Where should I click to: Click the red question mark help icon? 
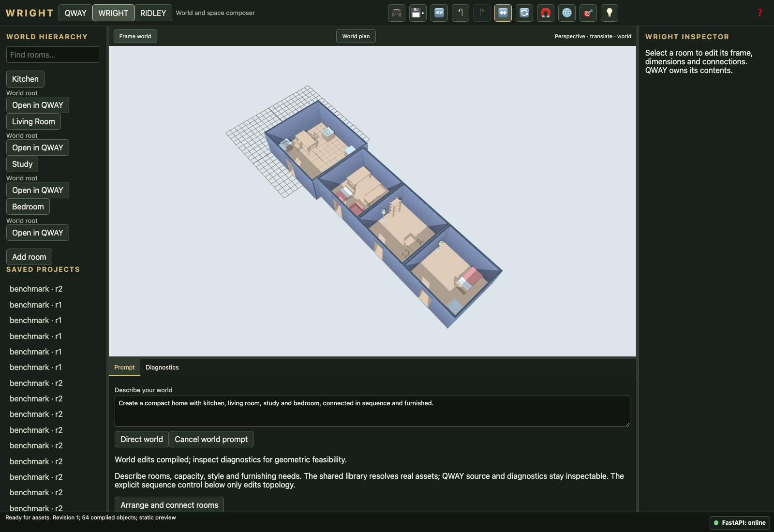coord(760,13)
